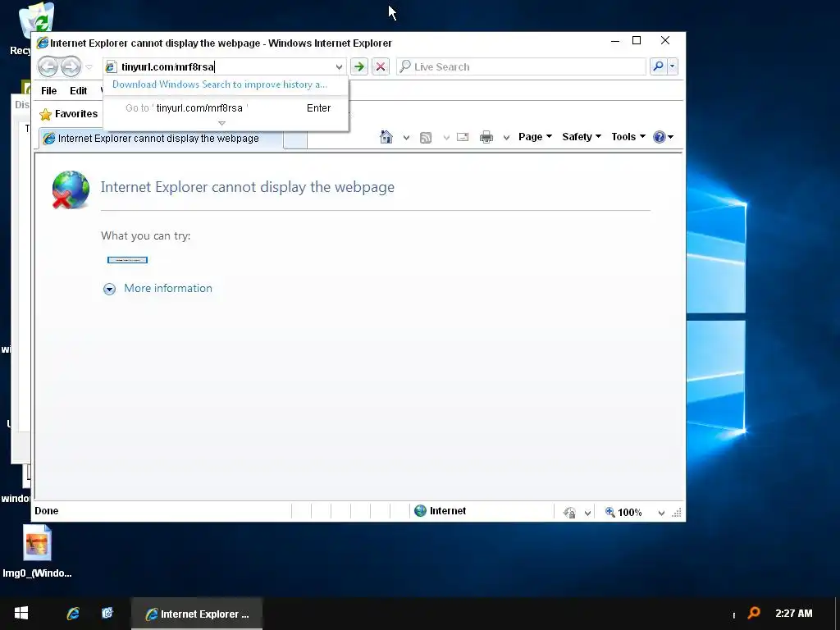Click the Read Mail icon
Viewport: 840px width, 630px height.
[463, 137]
